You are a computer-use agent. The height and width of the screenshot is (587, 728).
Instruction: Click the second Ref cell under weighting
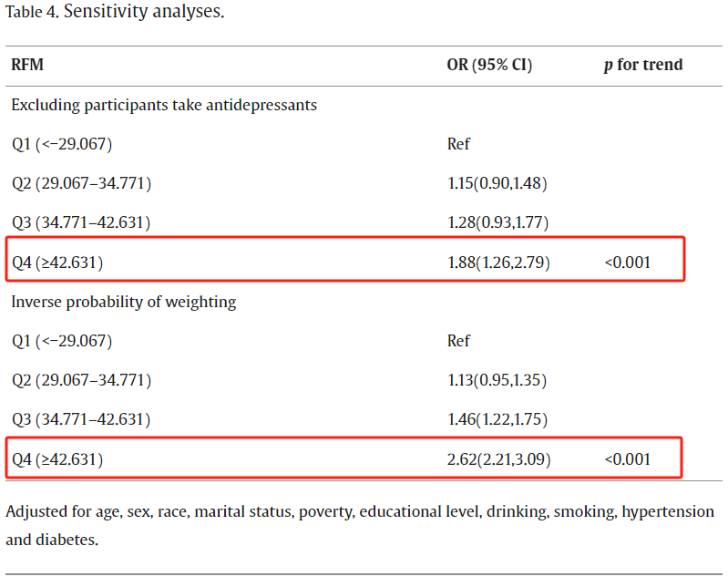click(458, 341)
